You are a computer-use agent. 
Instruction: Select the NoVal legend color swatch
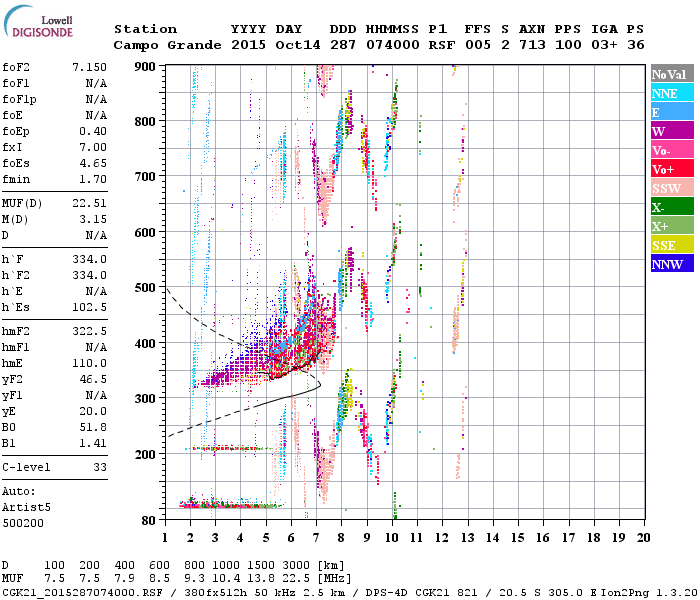pos(672,74)
